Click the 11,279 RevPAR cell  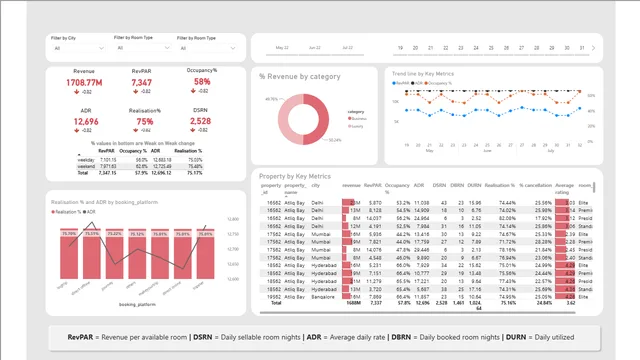[374, 281]
